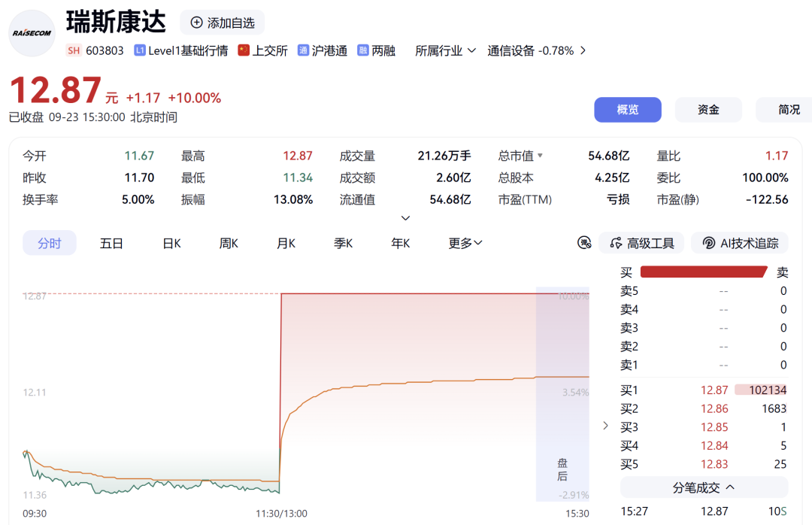Click the 盘后 after-hours chart region

[x=562, y=394]
